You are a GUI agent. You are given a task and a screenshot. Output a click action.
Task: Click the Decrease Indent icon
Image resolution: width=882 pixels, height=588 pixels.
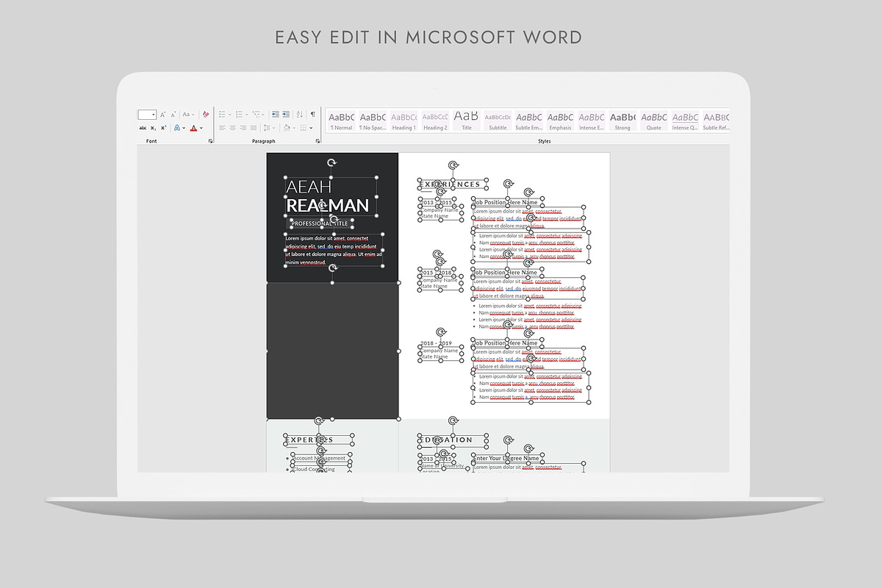tap(276, 114)
